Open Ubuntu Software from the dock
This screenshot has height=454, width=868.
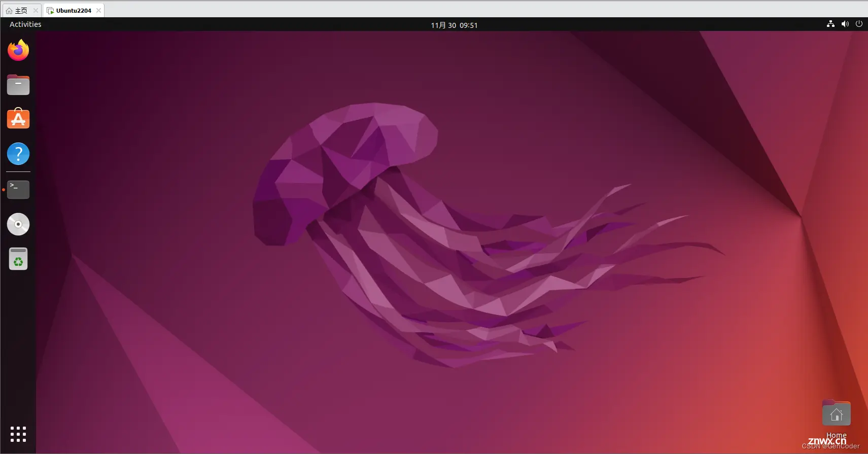coord(18,119)
